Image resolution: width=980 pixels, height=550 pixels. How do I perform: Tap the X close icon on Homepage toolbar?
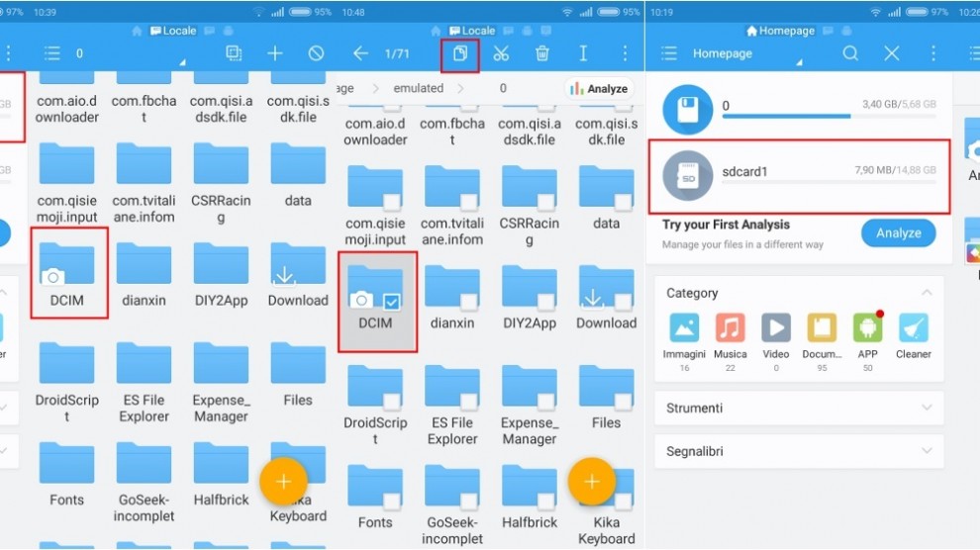(892, 53)
